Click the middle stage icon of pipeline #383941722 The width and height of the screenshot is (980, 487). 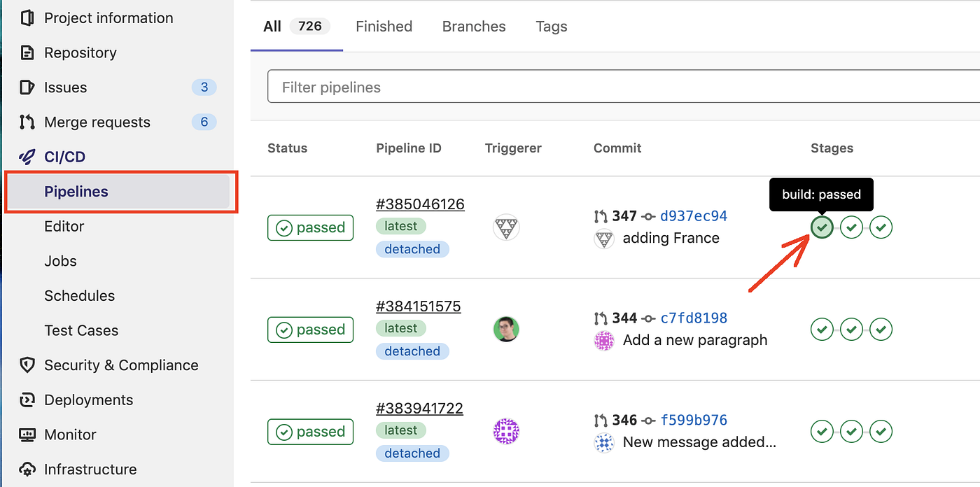(x=851, y=431)
